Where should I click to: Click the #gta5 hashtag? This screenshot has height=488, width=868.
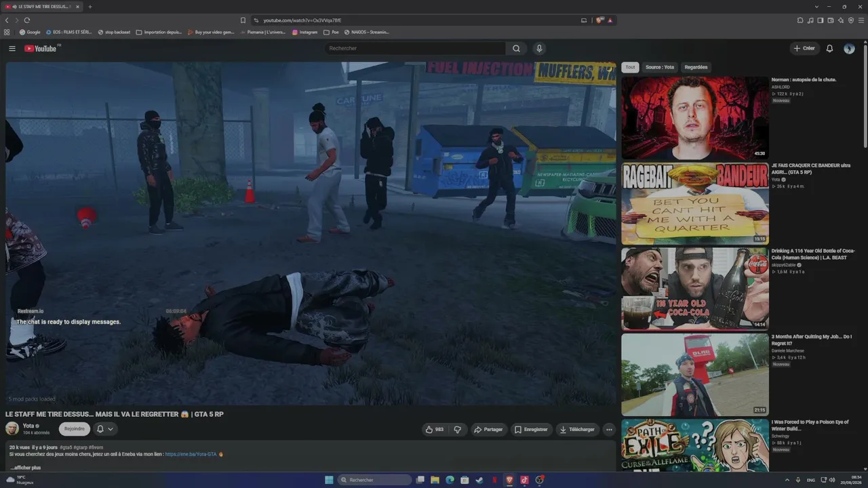tap(66, 447)
